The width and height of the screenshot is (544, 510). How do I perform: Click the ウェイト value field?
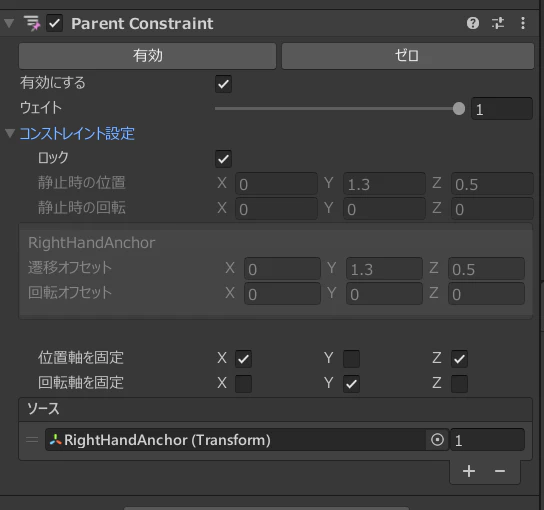tap(502, 109)
